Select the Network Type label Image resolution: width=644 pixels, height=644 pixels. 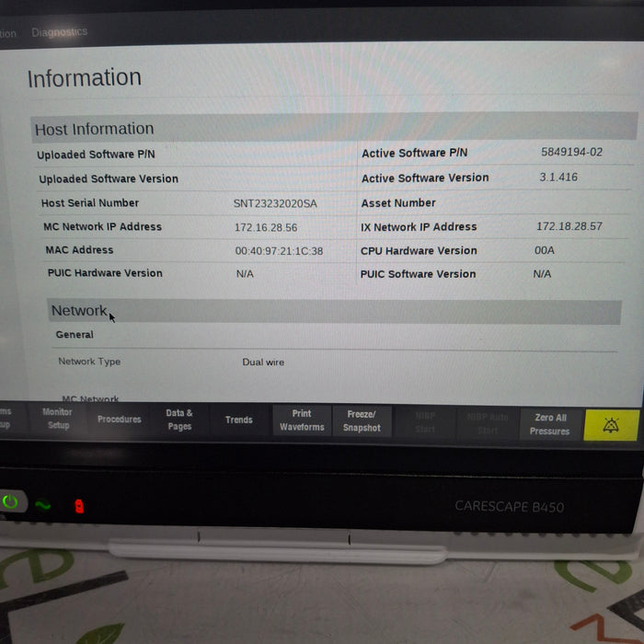pyautogui.click(x=89, y=362)
